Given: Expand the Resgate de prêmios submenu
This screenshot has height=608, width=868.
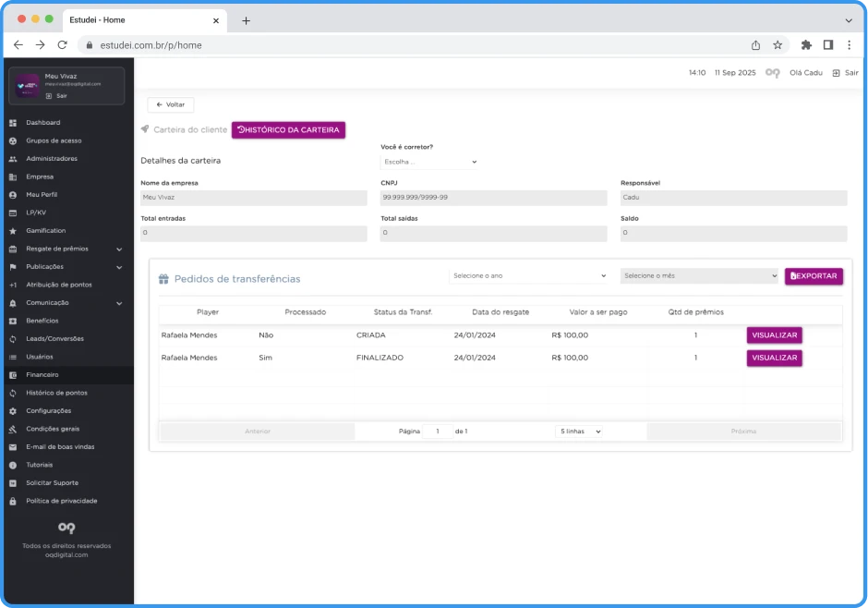Looking at the screenshot, I should pos(119,249).
